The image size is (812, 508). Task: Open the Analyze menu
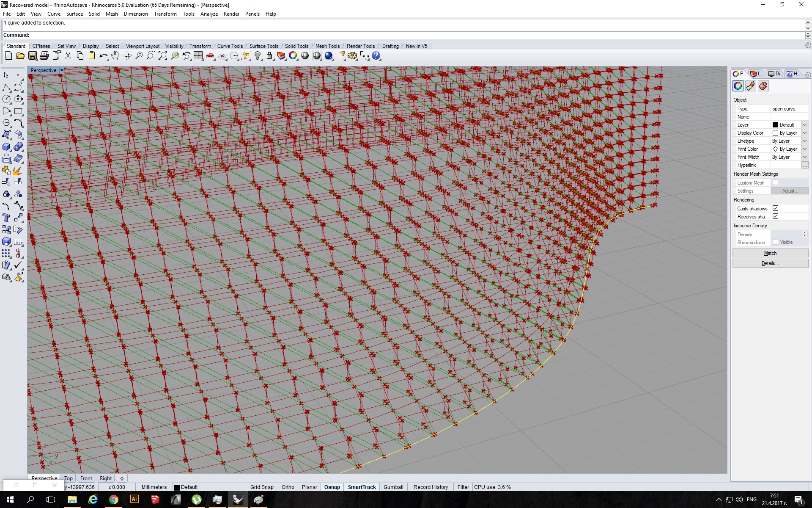coord(209,14)
